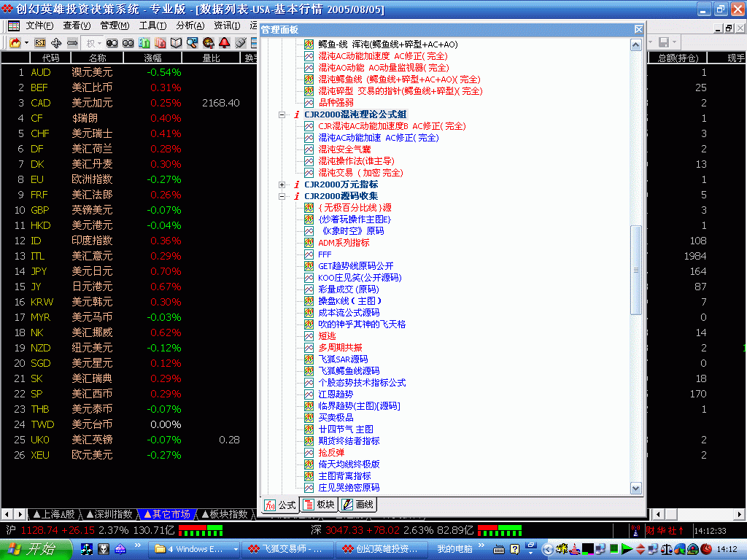Viewport: 747px width, 560px height.
Task: Click the first binoculars-style toolbar icon
Action: click(112, 43)
